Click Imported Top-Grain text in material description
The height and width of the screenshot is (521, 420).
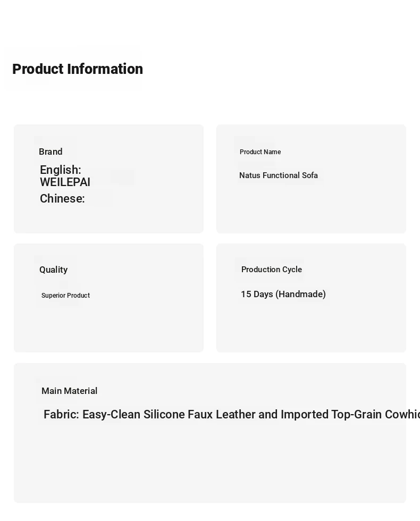tap(331, 414)
